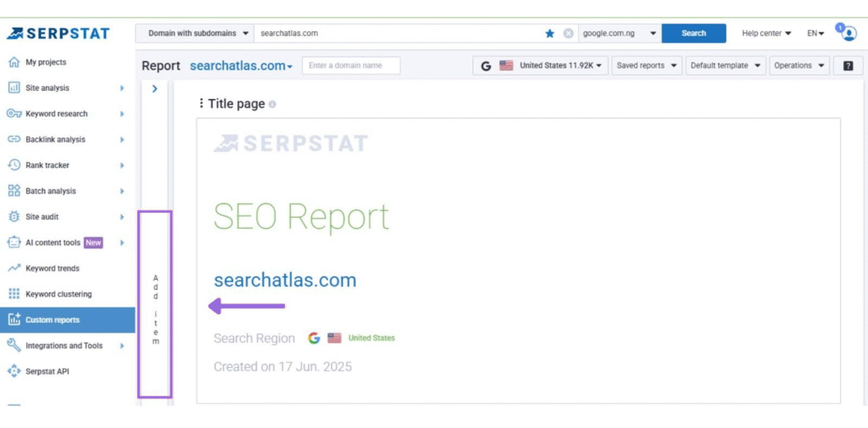The height and width of the screenshot is (428, 868).
Task: Click the Batch analysis grid icon
Action: pos(14,191)
